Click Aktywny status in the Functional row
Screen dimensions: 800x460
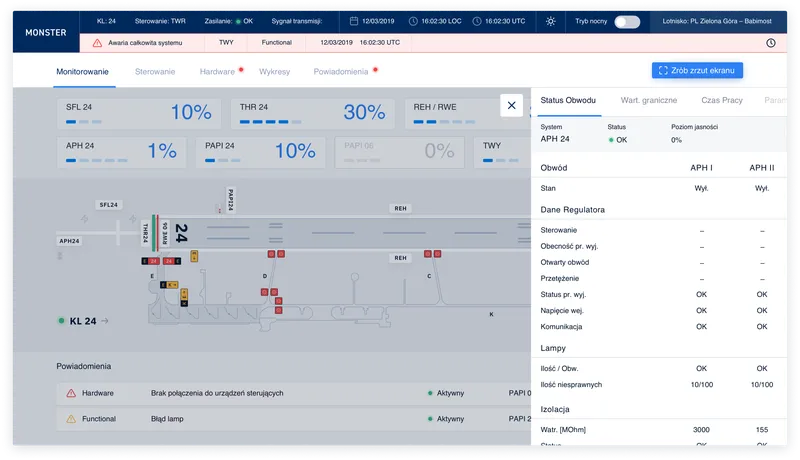(x=446, y=419)
